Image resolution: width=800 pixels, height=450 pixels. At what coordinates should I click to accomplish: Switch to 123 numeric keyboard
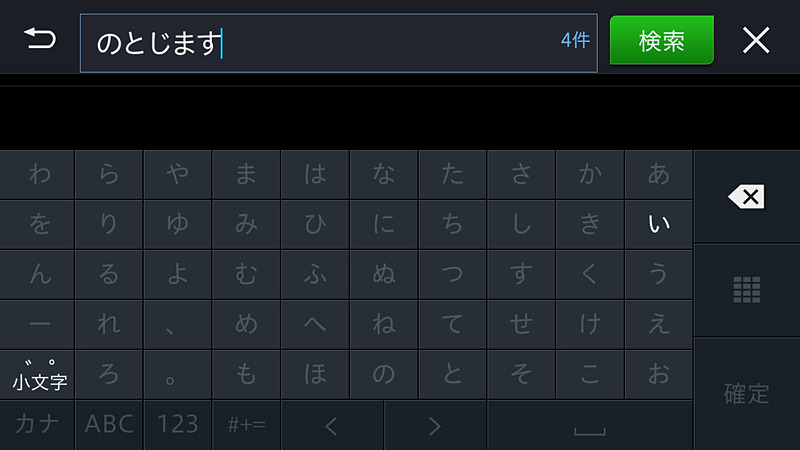(x=178, y=425)
